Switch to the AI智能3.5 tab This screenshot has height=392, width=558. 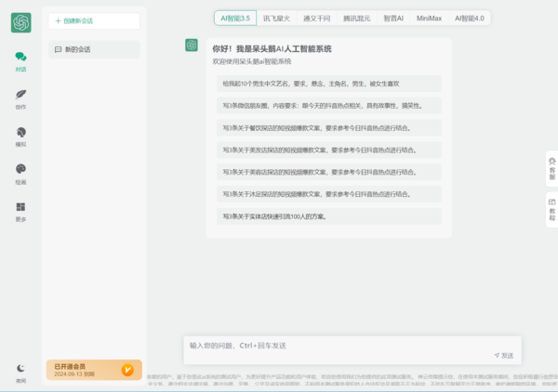(x=235, y=19)
